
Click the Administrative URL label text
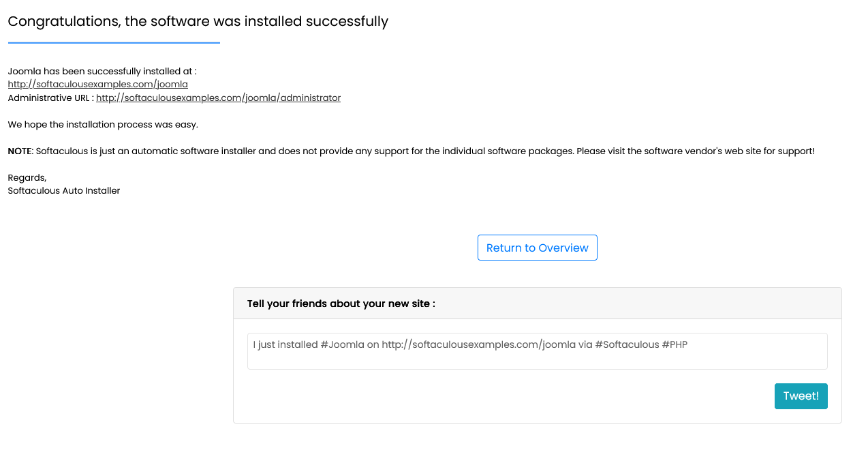pos(50,98)
